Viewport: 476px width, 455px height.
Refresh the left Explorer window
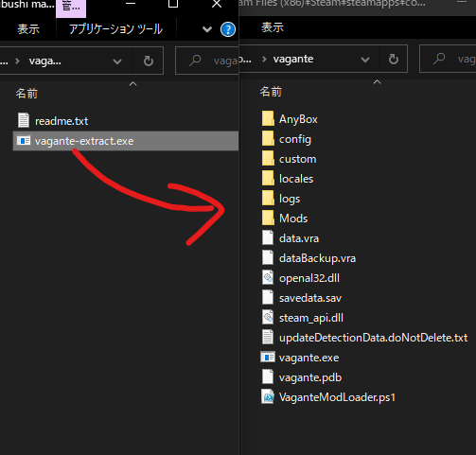(149, 61)
